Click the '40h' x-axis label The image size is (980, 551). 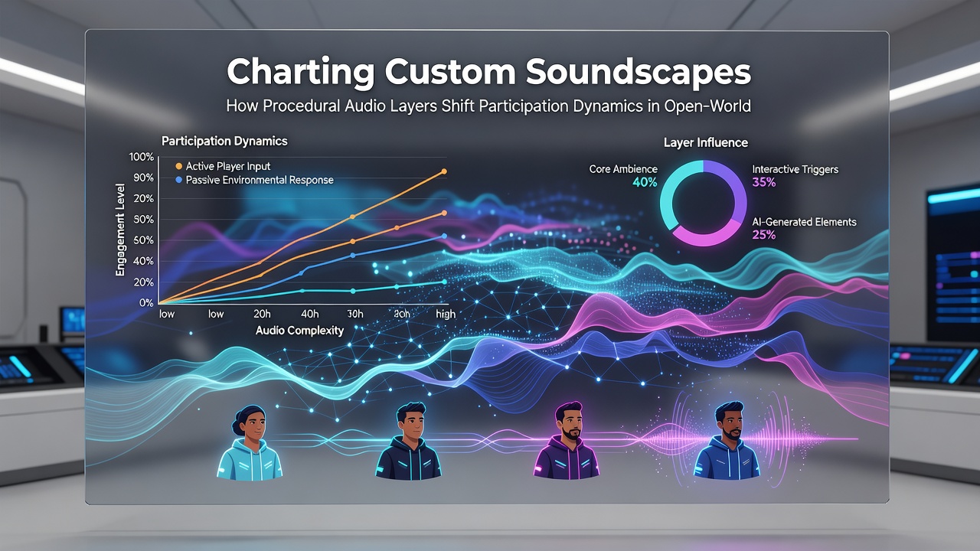310,314
